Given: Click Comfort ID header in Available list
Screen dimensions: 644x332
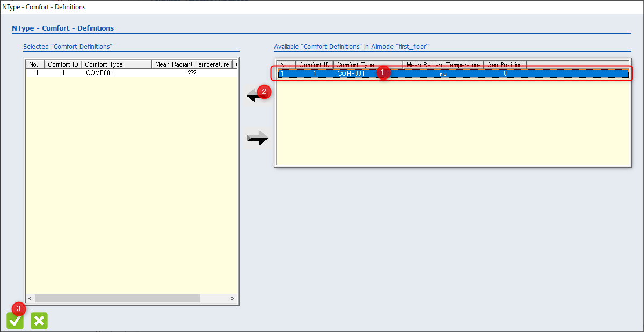Looking at the screenshot, I should tap(315, 65).
